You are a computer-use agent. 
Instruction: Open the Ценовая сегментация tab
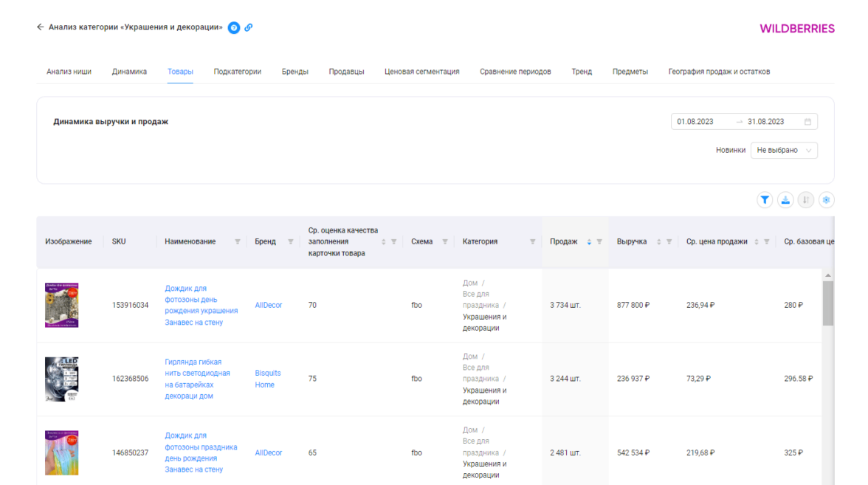click(421, 72)
